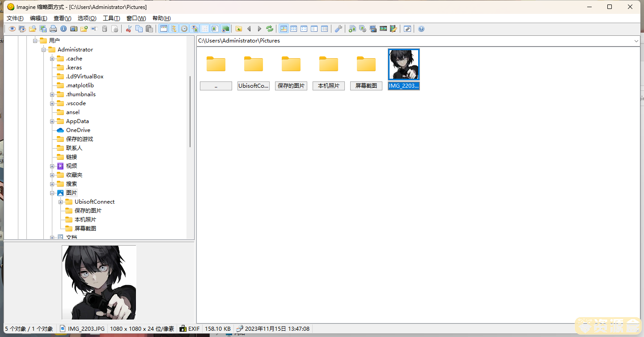Click the filmstrip animation toolbar icon
The height and width of the screenshot is (337, 644).
click(x=383, y=29)
